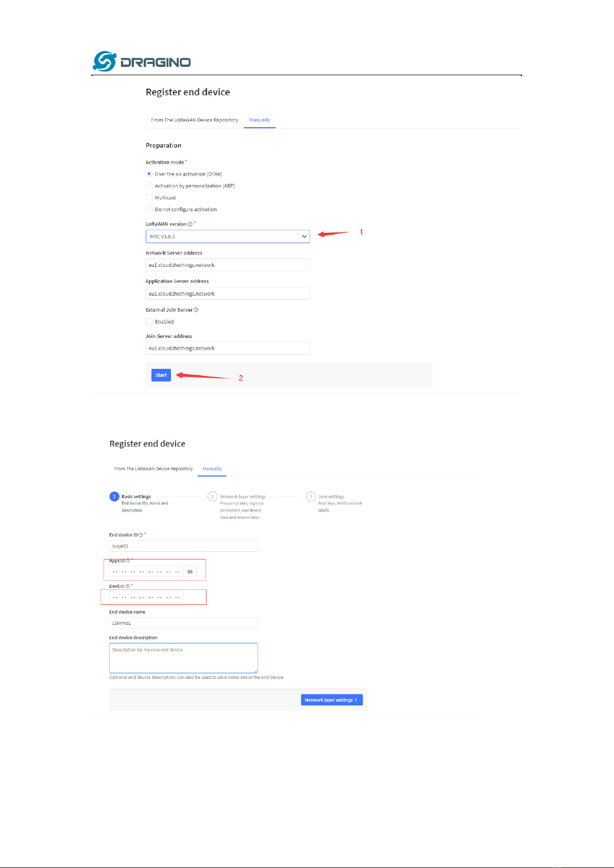Image resolution: width=614 pixels, height=868 pixels.
Task: Click the End device description textarea
Action: click(x=183, y=658)
